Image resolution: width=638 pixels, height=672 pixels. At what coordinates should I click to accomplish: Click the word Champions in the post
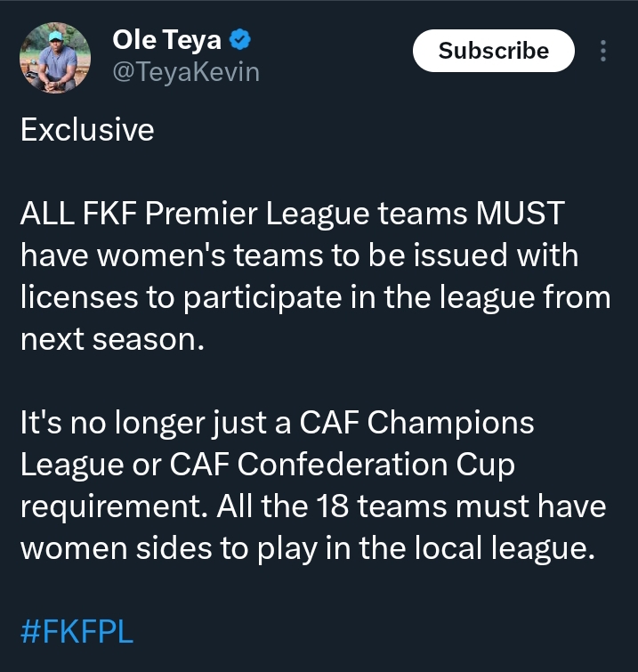[x=450, y=424]
